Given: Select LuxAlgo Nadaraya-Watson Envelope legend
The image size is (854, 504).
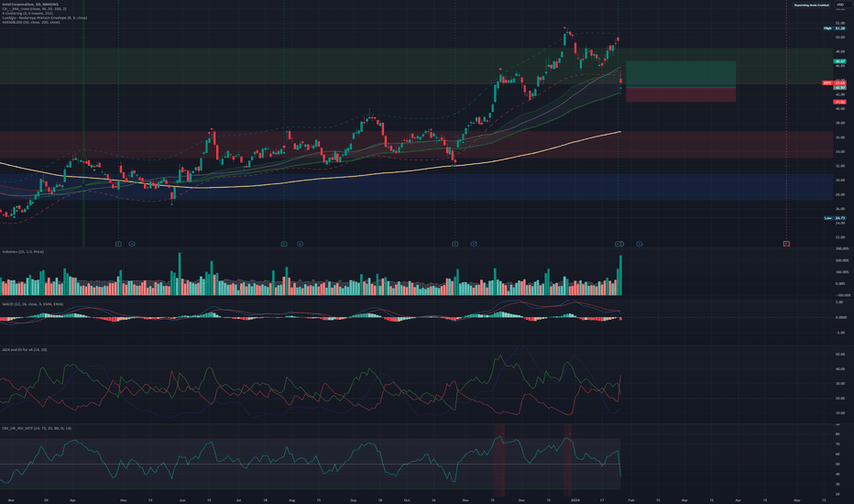Looking at the screenshot, I should (44, 17).
